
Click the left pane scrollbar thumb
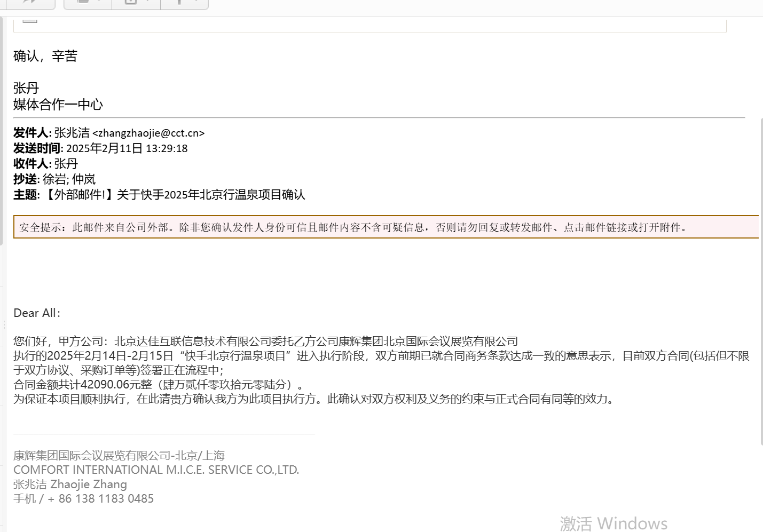(2, 131)
